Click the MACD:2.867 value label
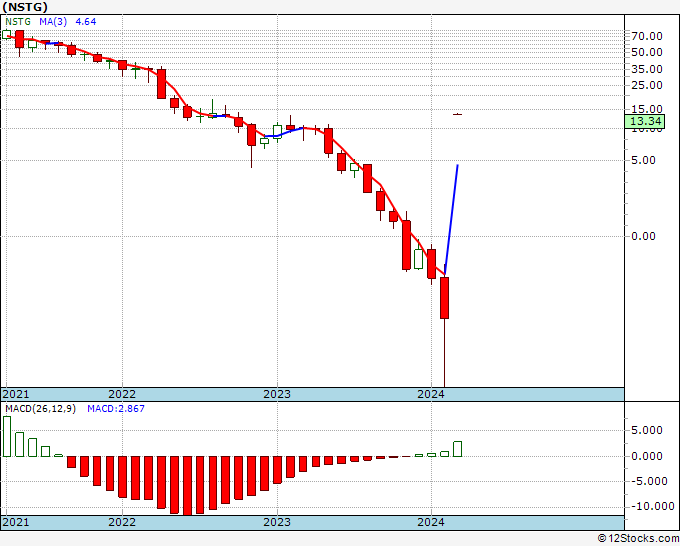This screenshot has height=546, width=680. pos(116,409)
